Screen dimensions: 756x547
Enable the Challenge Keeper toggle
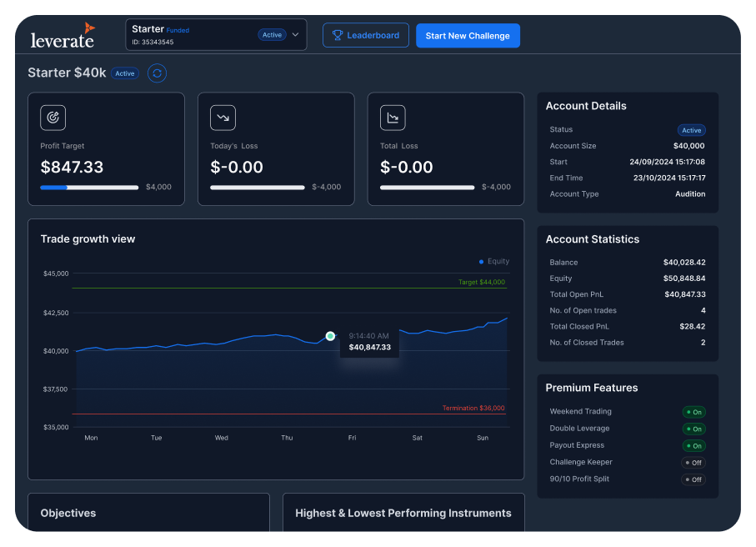693,463
